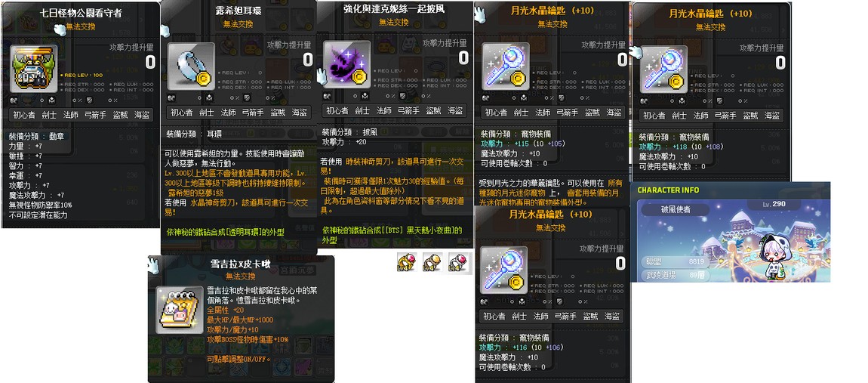Select 海盜 in the cape tooltip job row

click(455, 110)
